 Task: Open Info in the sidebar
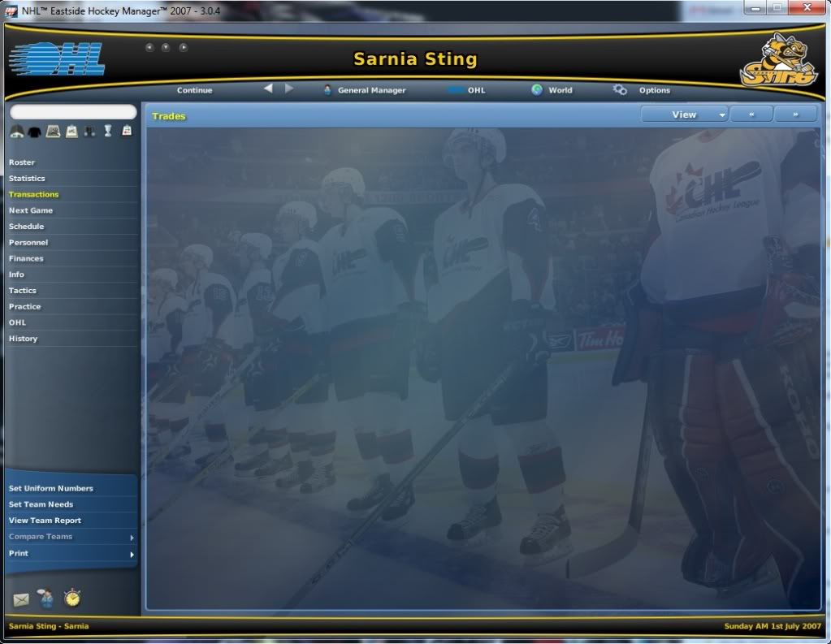coord(16,274)
